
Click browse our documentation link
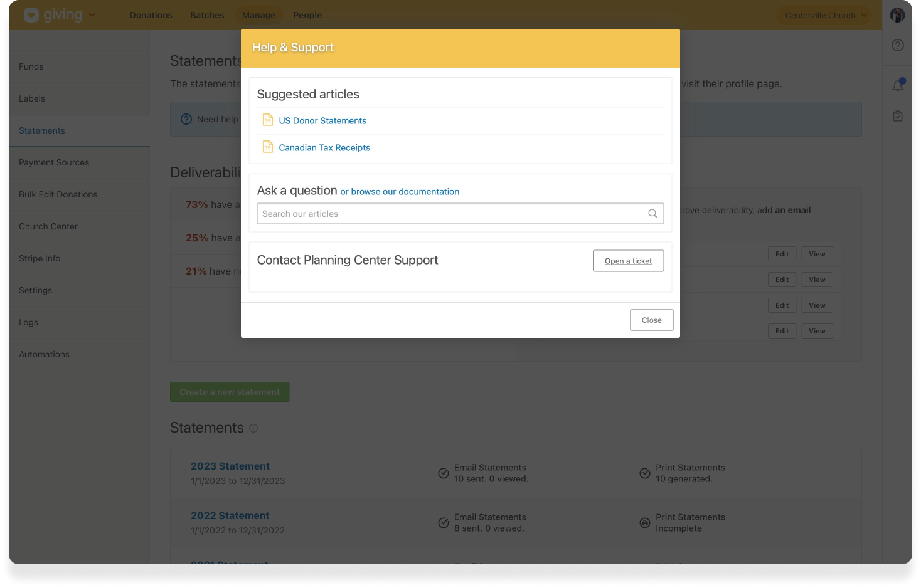pos(400,192)
